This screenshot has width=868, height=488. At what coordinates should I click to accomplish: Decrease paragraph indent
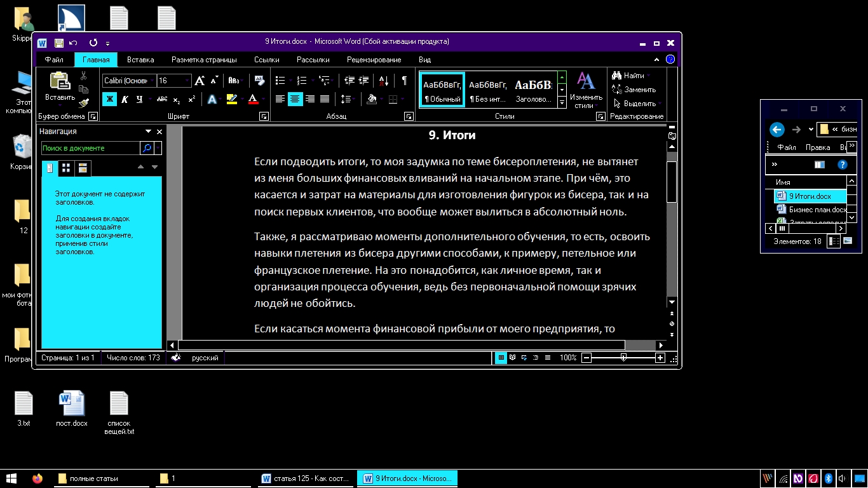pyautogui.click(x=349, y=81)
